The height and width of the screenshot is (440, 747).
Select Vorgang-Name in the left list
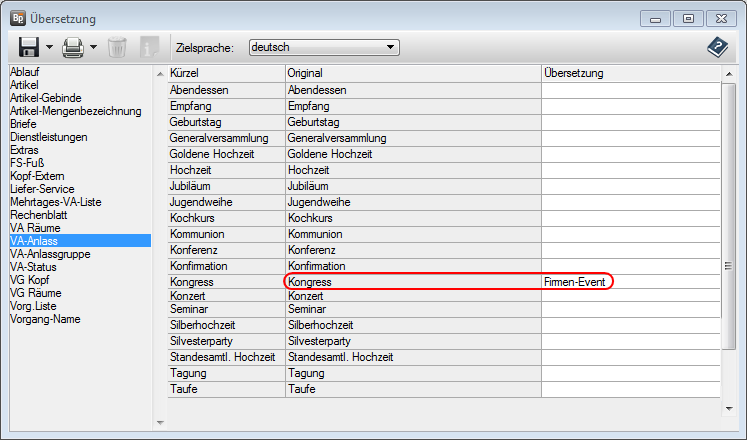(x=46, y=319)
